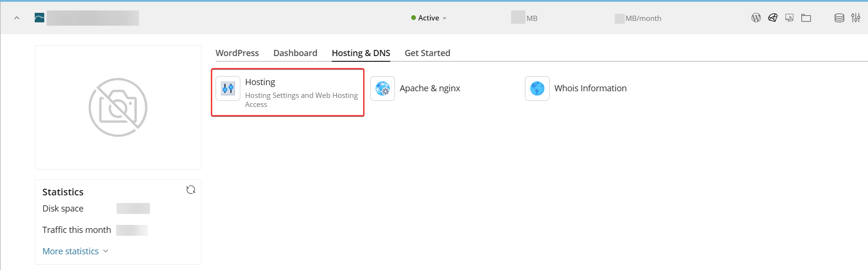Click the Apache & nginx icon
868x270 pixels.
click(x=383, y=88)
